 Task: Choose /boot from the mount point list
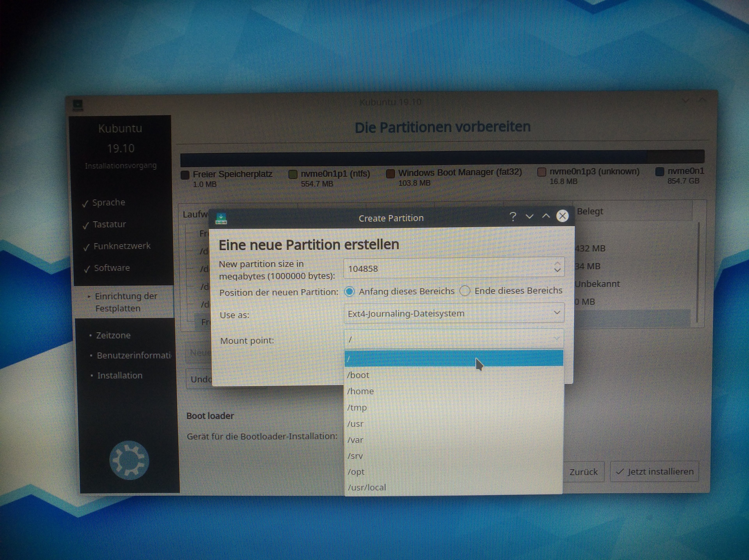click(x=358, y=375)
